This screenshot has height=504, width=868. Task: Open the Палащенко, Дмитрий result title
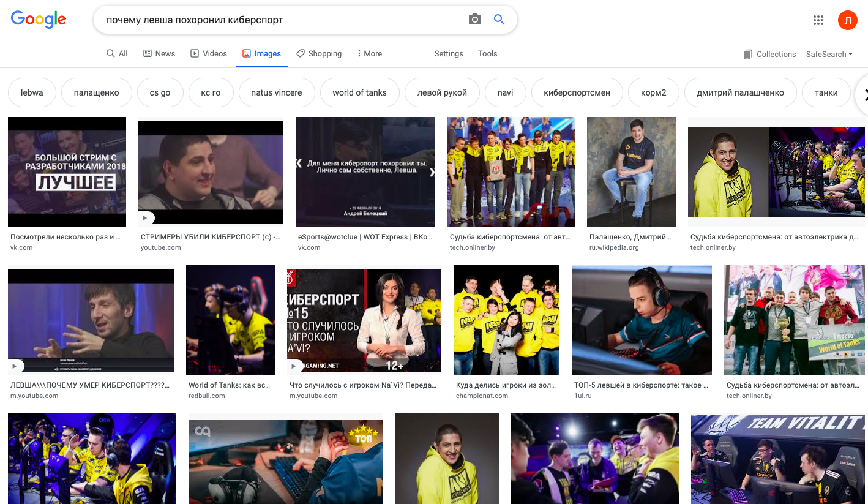click(631, 237)
